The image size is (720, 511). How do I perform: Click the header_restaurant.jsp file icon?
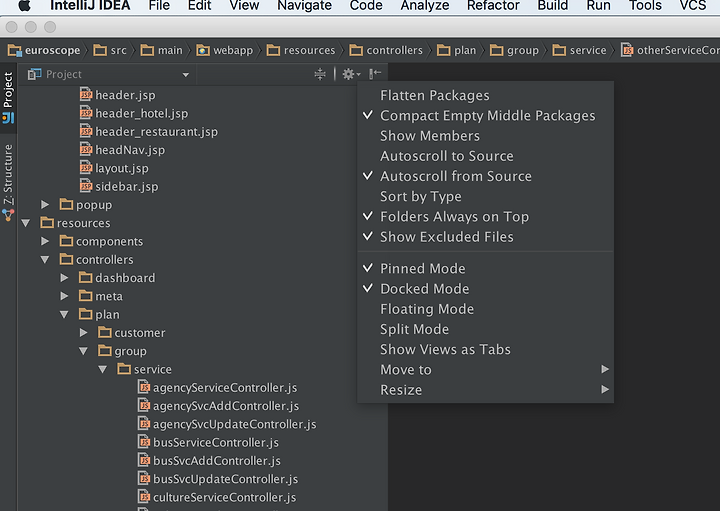point(86,131)
